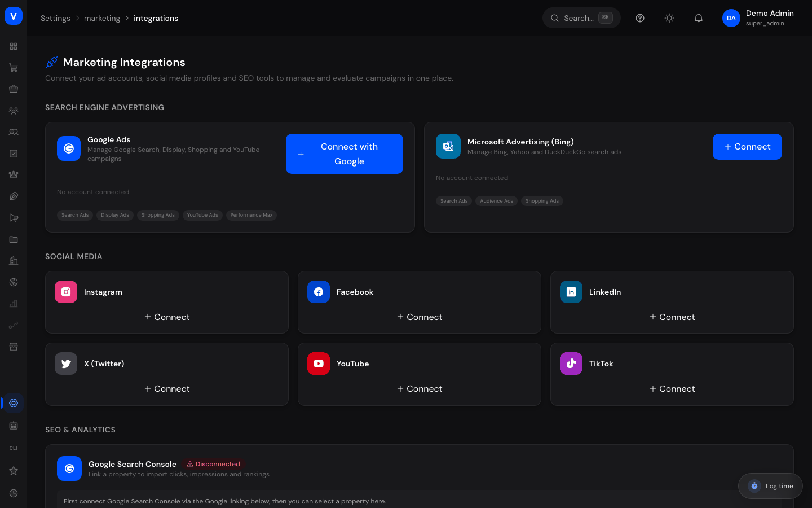Connect Microsoft Advertising (Bing)
This screenshot has height=508, width=812.
pyautogui.click(x=747, y=147)
